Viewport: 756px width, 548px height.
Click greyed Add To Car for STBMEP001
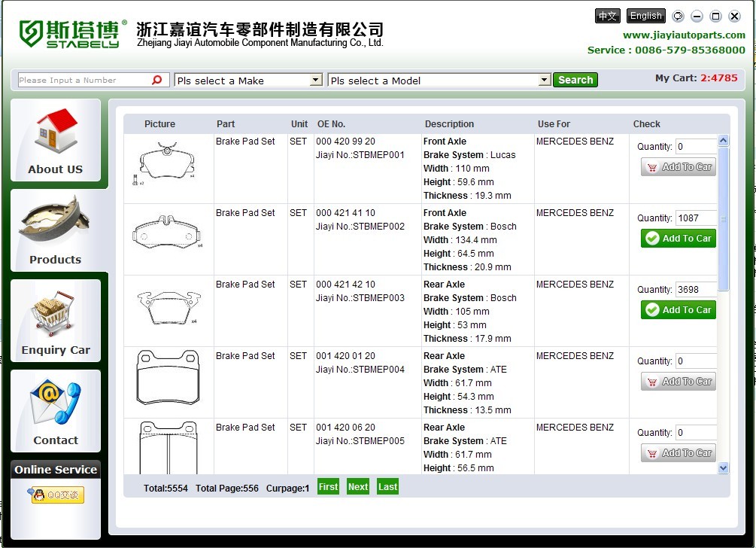click(679, 167)
